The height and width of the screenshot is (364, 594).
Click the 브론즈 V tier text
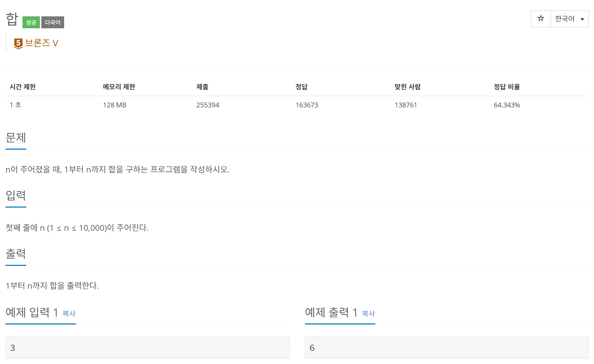click(x=42, y=43)
